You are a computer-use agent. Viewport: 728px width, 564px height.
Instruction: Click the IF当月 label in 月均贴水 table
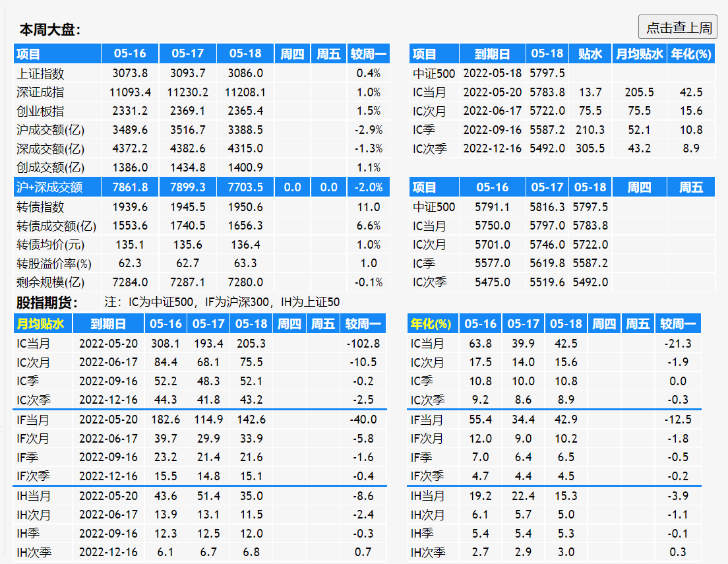tap(33, 420)
